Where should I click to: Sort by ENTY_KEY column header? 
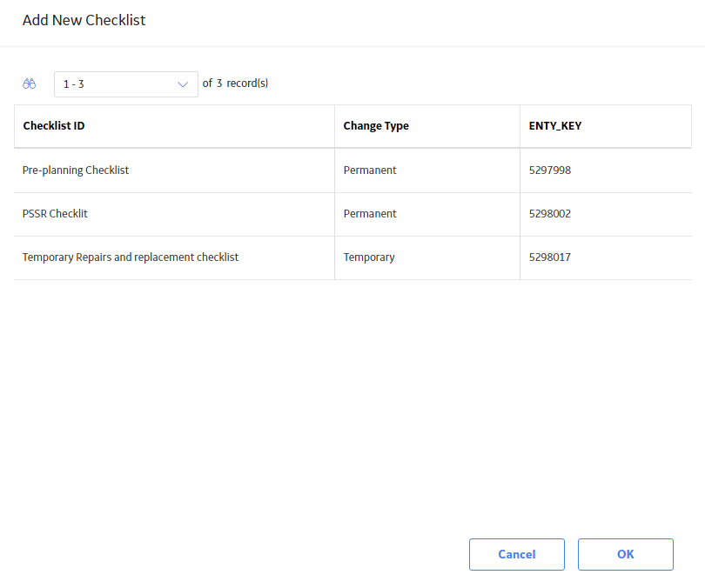(x=554, y=126)
